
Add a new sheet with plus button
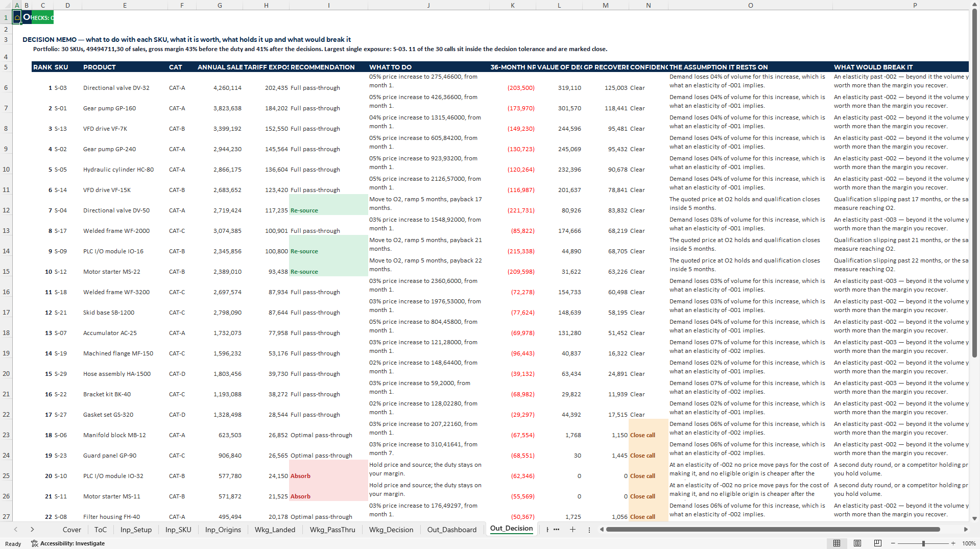coord(572,530)
